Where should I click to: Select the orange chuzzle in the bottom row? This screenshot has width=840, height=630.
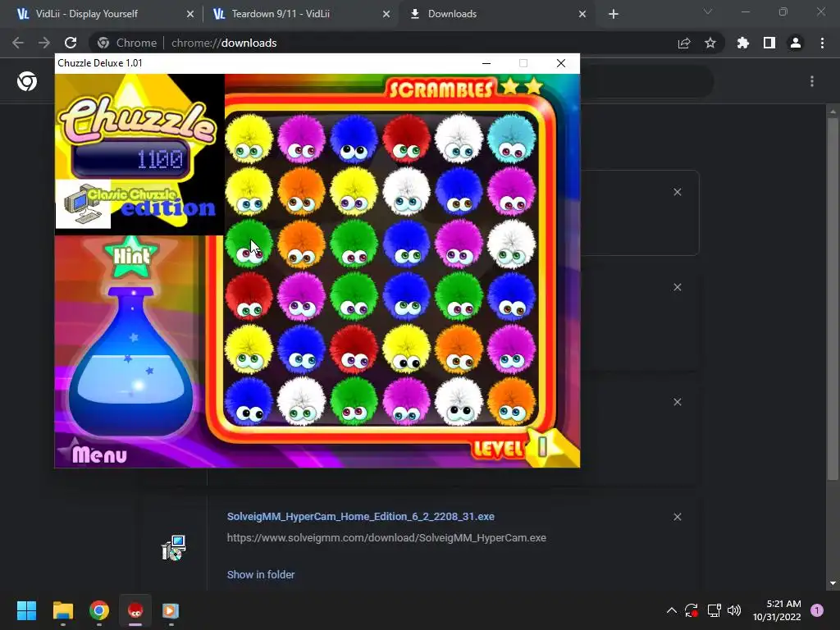[511, 402]
